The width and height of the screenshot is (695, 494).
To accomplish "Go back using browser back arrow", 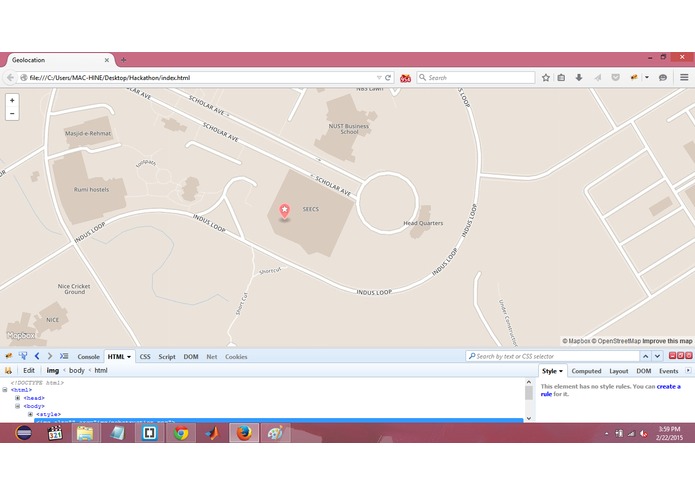I will tap(10, 78).
